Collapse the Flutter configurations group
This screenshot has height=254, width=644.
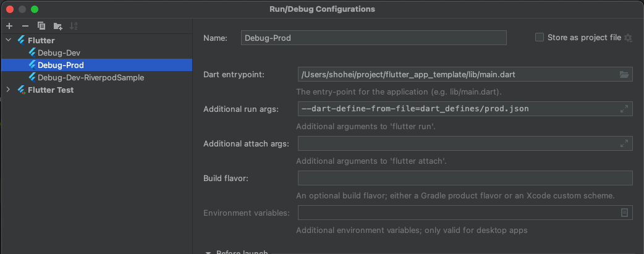pyautogui.click(x=9, y=40)
